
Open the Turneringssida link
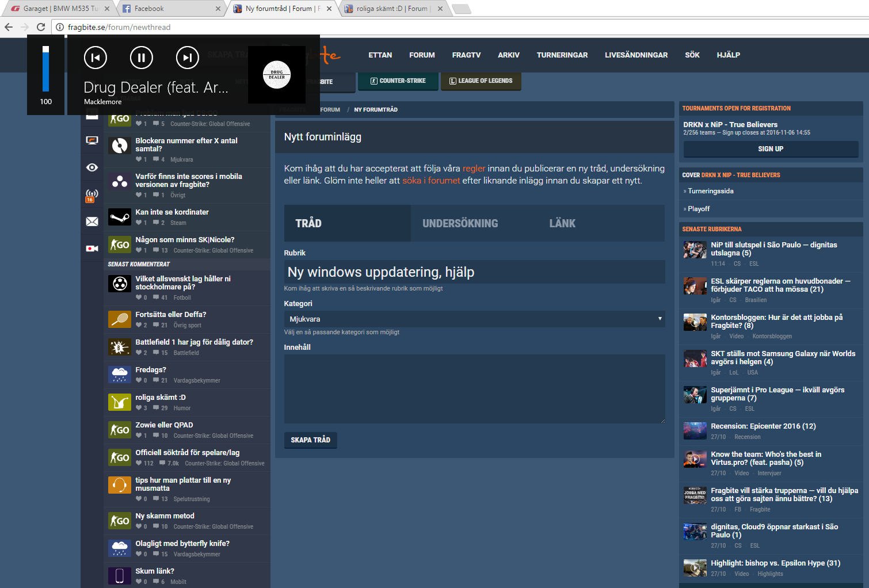pos(711,191)
